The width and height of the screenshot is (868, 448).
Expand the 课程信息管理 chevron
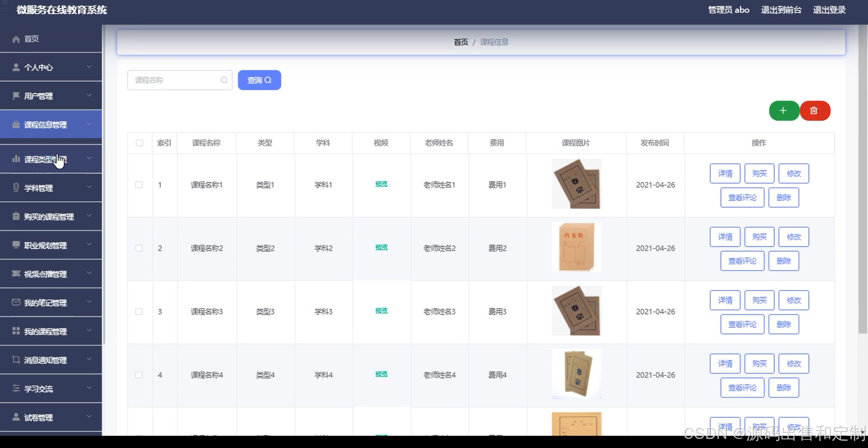(x=89, y=124)
